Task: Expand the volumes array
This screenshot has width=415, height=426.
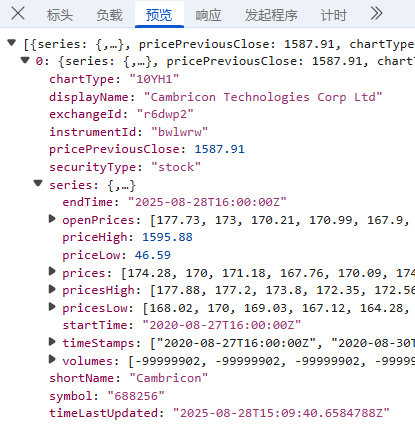Action: (52, 359)
